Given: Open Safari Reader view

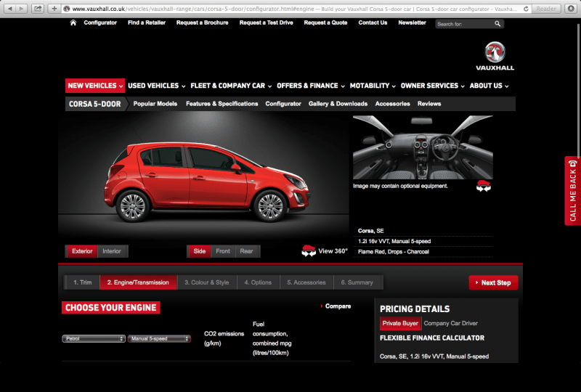Looking at the screenshot, I should [x=546, y=9].
